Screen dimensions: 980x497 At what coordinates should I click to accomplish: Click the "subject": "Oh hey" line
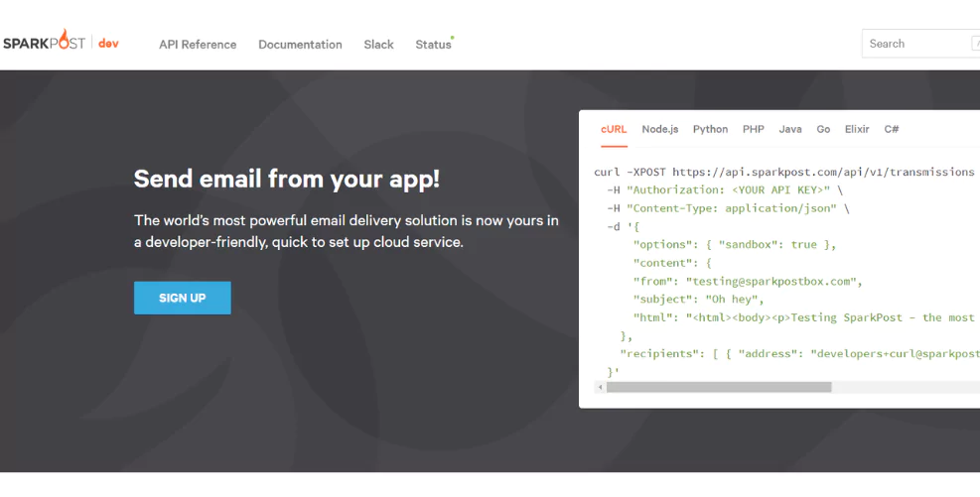click(x=698, y=299)
